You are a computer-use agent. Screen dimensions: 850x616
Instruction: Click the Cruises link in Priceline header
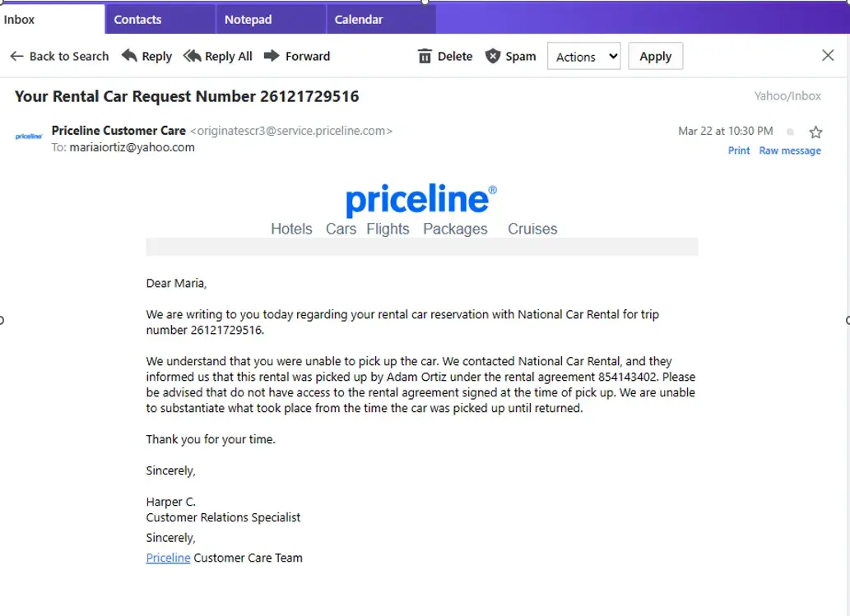point(532,229)
